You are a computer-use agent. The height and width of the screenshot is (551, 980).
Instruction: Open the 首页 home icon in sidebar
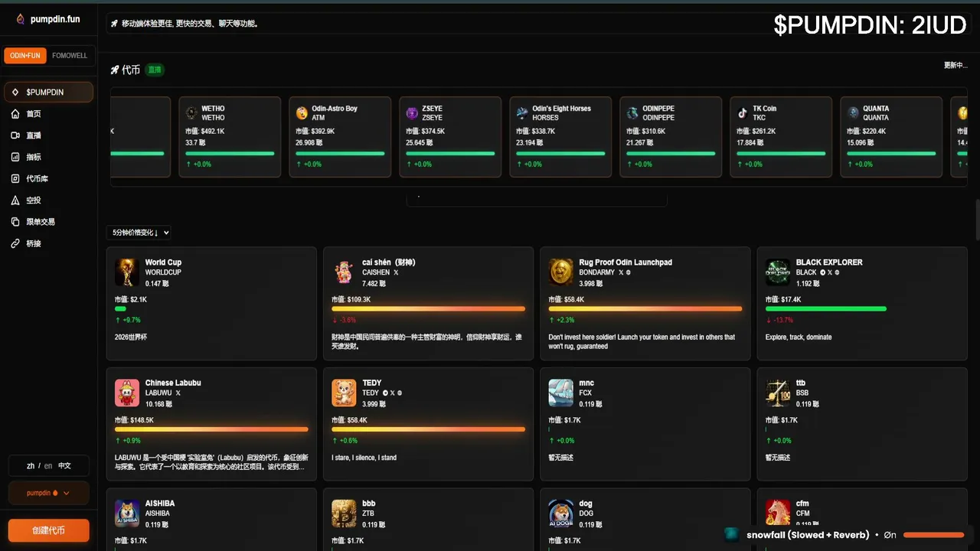click(15, 114)
